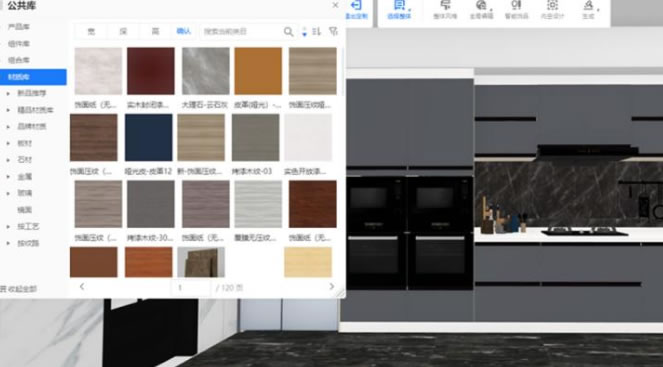Expand the 石材 category in sidebar

(8, 160)
